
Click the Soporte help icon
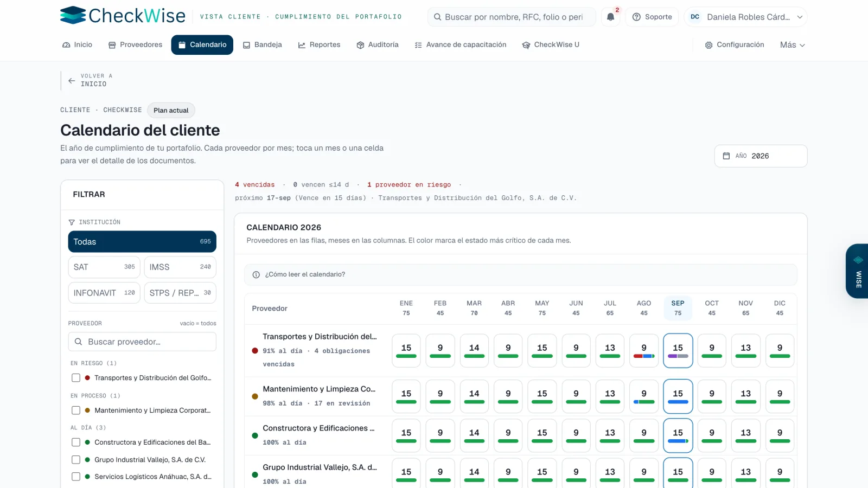[636, 17]
